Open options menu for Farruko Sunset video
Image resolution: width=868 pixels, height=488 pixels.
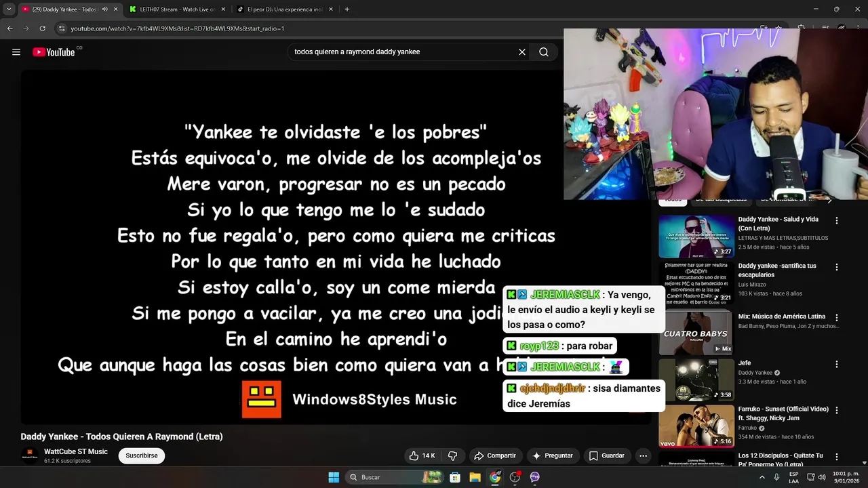click(837, 411)
